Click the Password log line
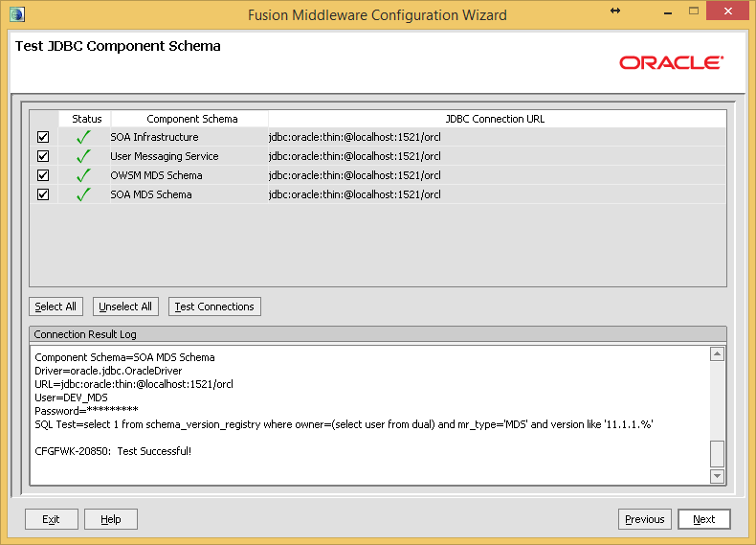Viewport: 756px width, 545px height. coord(86,411)
